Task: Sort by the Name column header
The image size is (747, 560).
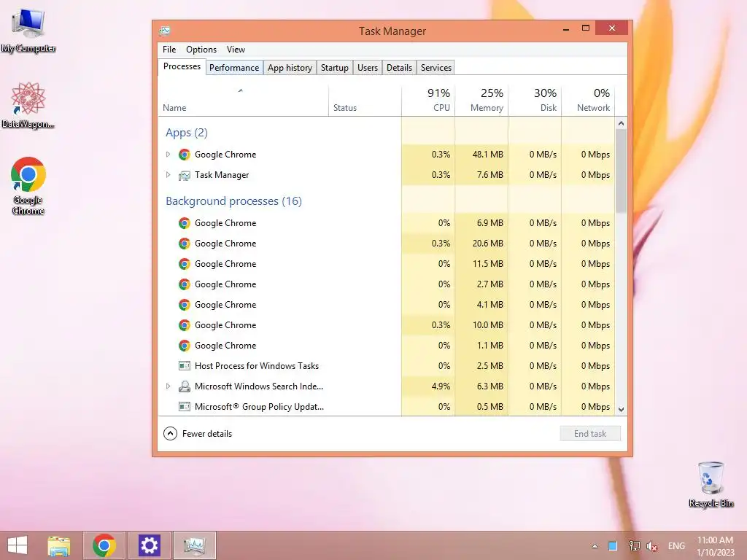Action: tap(243, 101)
